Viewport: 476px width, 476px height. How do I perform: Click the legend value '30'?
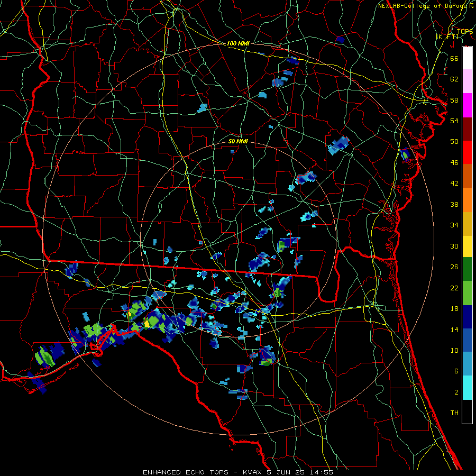click(454, 246)
